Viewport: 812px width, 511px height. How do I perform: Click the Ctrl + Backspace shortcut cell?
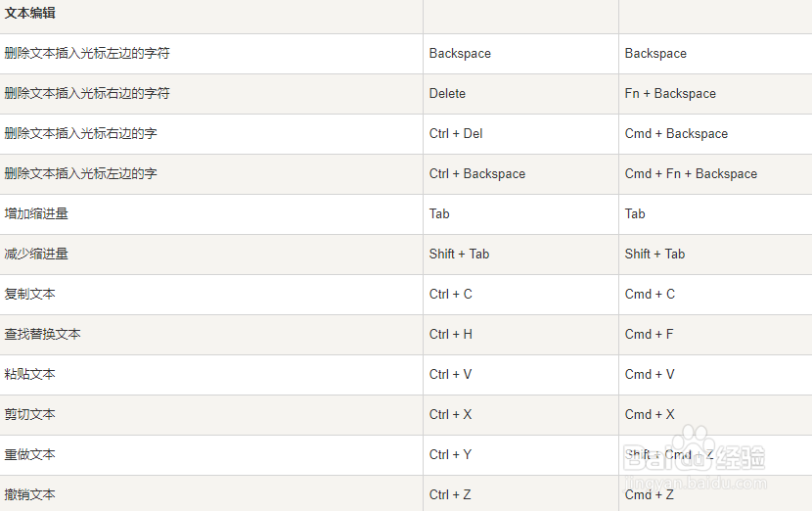click(477, 174)
